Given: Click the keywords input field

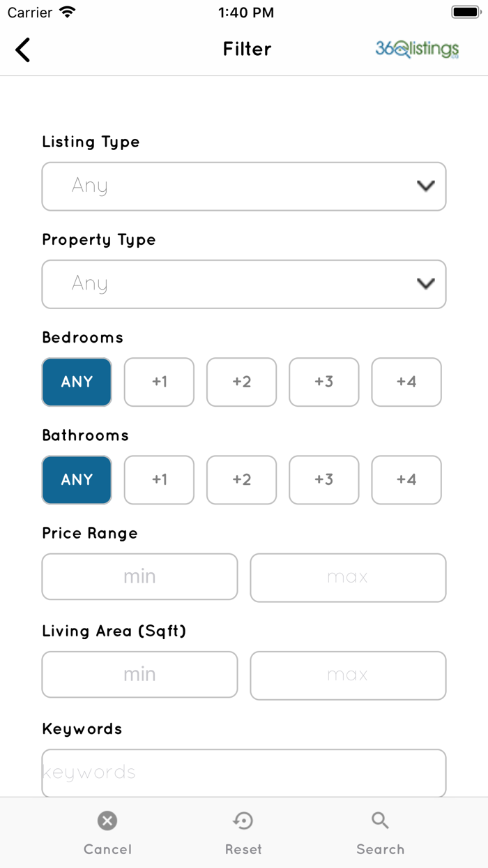Looking at the screenshot, I should point(244,772).
